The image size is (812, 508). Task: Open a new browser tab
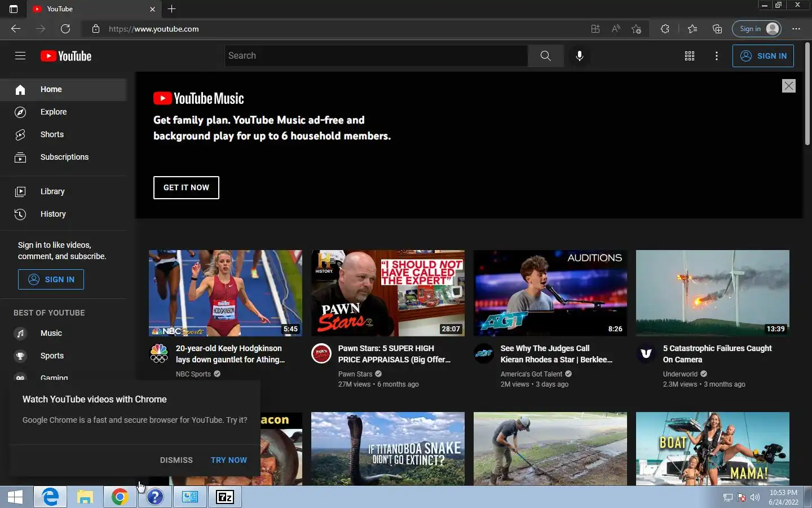click(171, 9)
